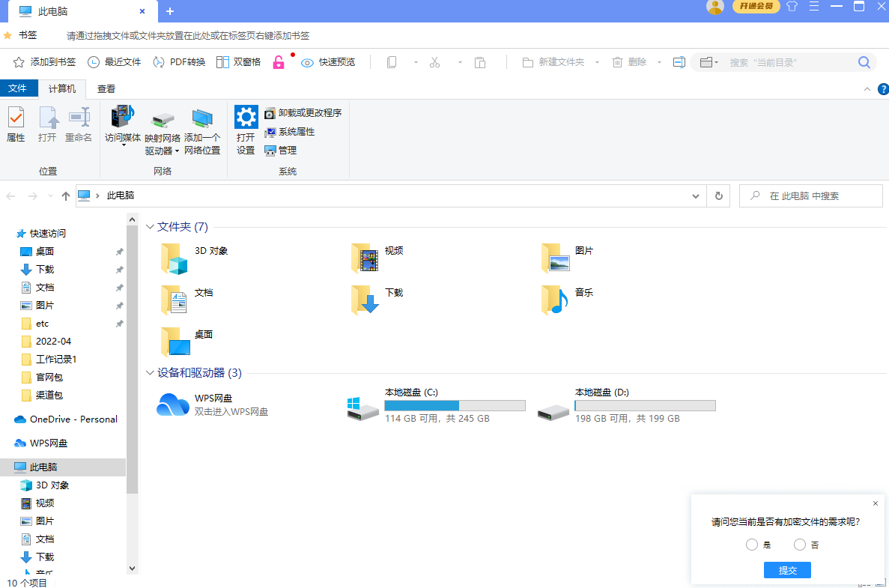Click the 提交 submit button
The image size is (889, 588).
[787, 570]
